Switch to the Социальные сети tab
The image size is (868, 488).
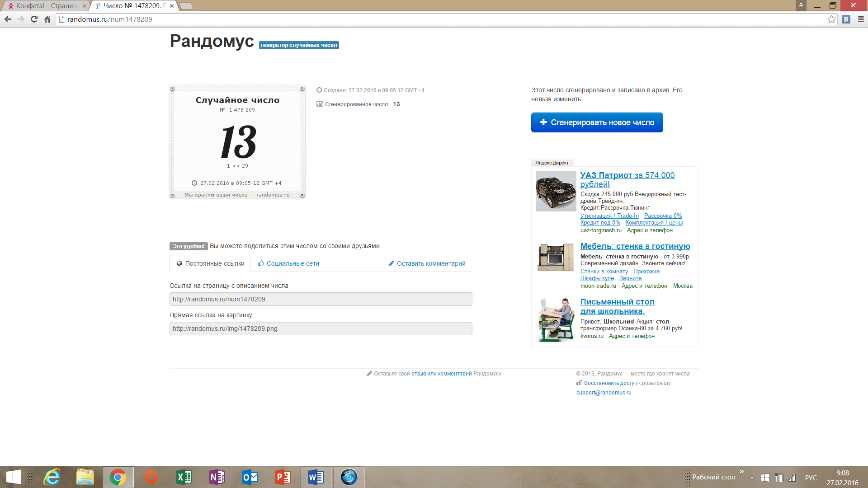288,263
